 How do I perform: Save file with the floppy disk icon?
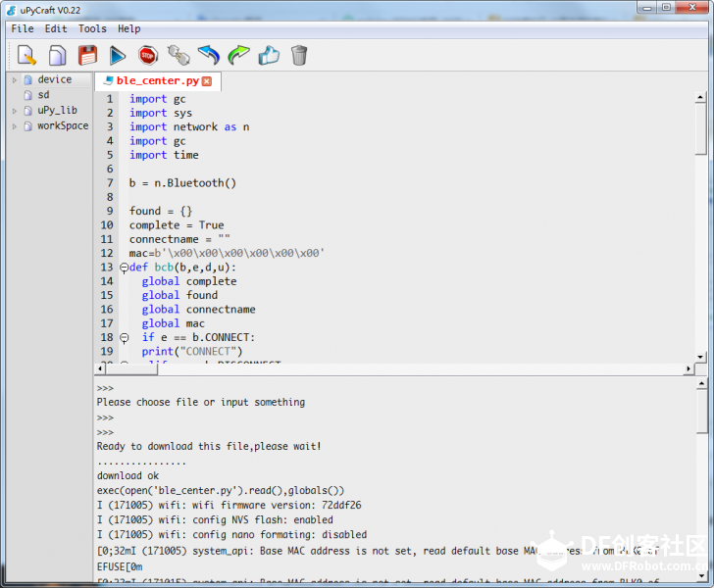87,55
